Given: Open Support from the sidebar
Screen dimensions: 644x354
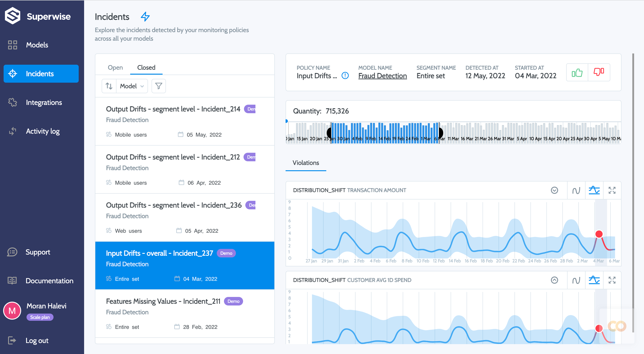Looking at the screenshot, I should pos(38,252).
